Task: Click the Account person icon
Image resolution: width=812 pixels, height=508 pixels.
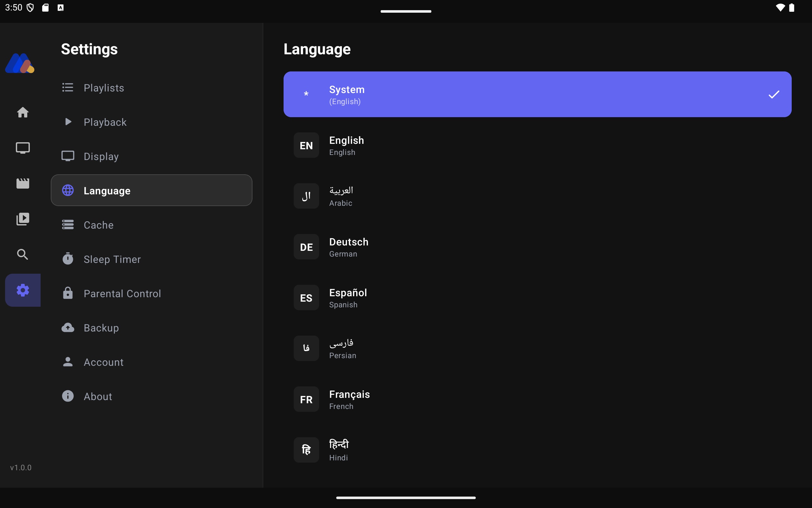Action: point(68,362)
